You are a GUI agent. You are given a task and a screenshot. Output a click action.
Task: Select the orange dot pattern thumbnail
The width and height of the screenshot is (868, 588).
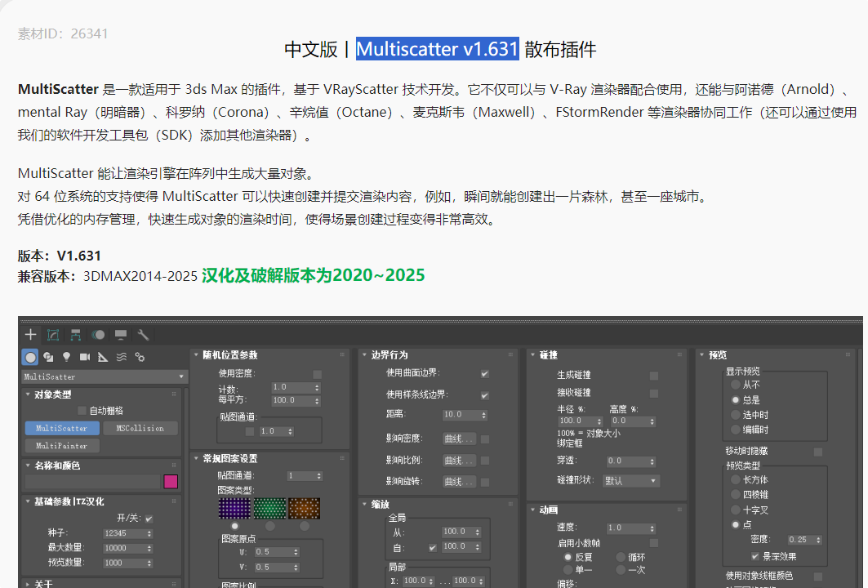coord(305,508)
